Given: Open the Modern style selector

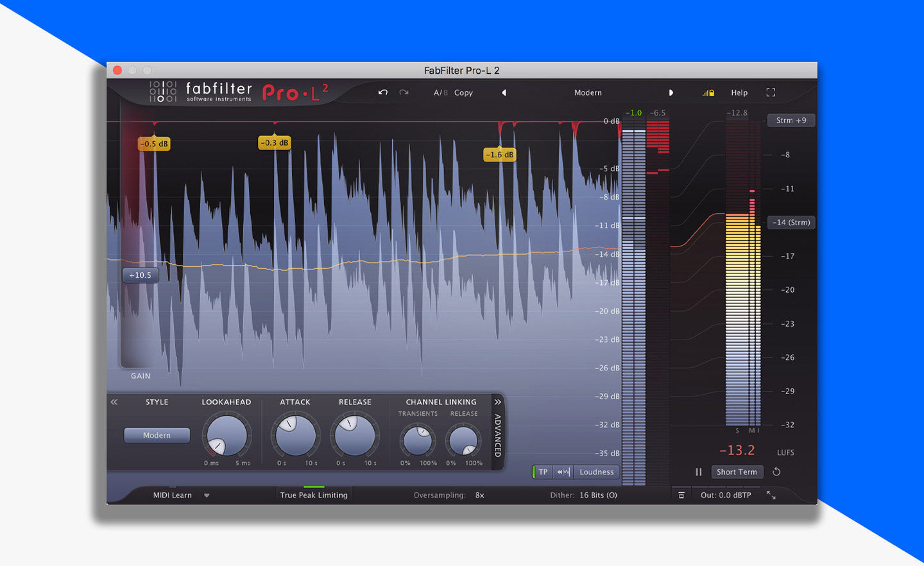Looking at the screenshot, I should pyautogui.click(x=157, y=435).
